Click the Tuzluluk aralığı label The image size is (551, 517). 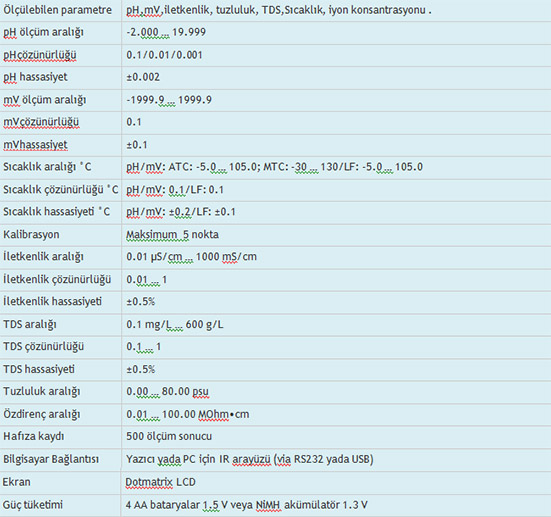42,392
